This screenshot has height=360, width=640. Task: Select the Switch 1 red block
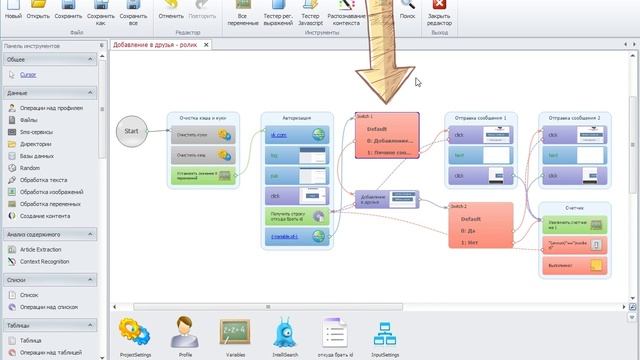coord(387,135)
